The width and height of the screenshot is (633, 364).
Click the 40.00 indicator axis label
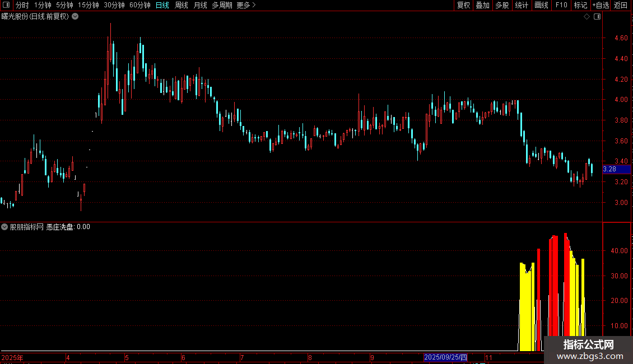(x=619, y=251)
